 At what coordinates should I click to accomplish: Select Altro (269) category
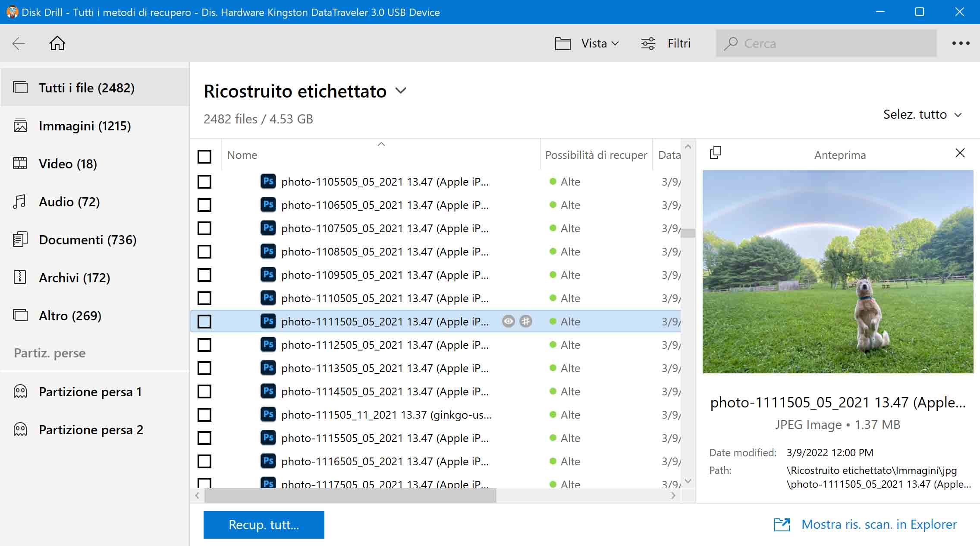tap(95, 316)
